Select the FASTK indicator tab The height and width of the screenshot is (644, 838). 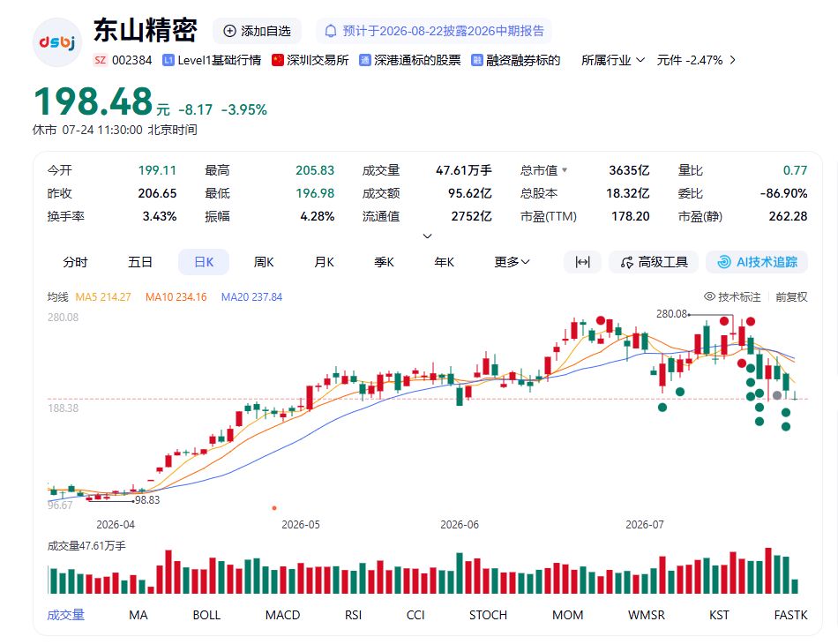coord(790,615)
